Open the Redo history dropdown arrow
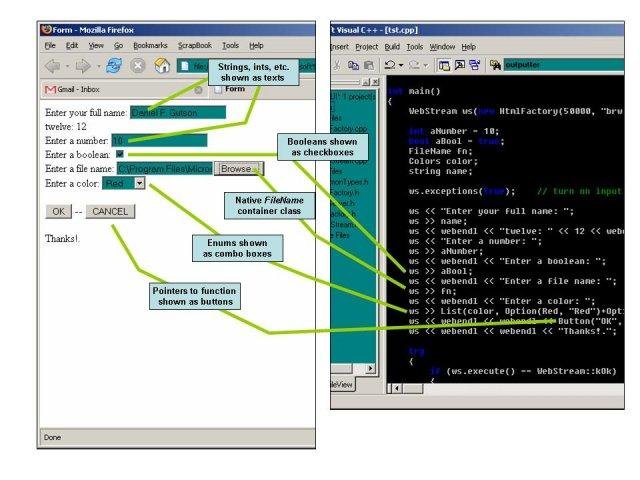 pyautogui.click(x=426, y=65)
